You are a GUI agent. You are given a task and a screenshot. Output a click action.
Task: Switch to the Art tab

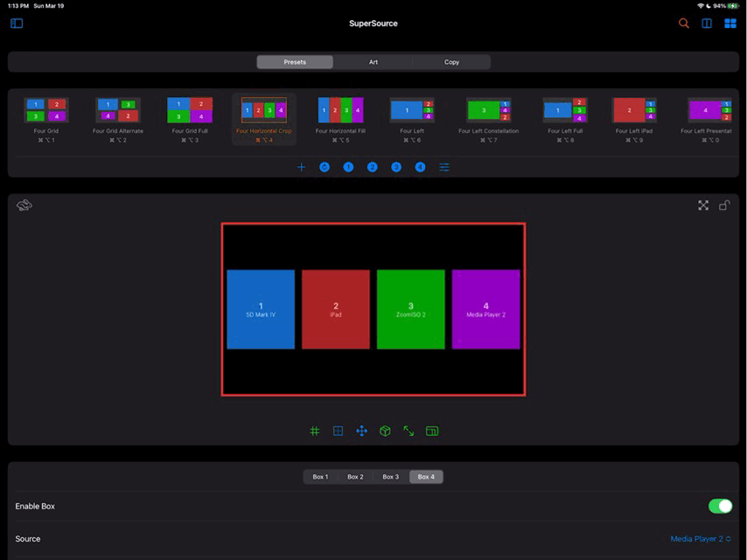373,62
